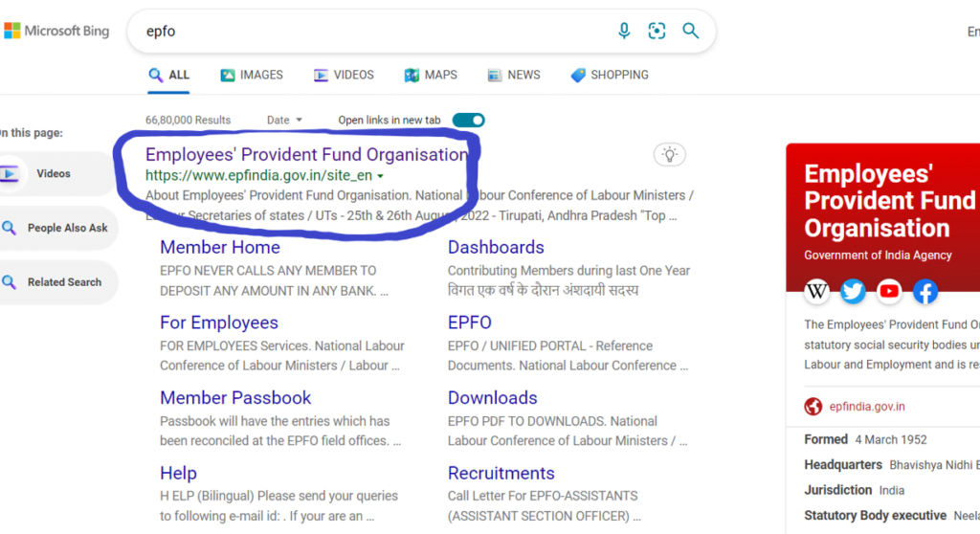Click the Jurisdiction India row
The height and width of the screenshot is (534, 980).
click(x=855, y=490)
